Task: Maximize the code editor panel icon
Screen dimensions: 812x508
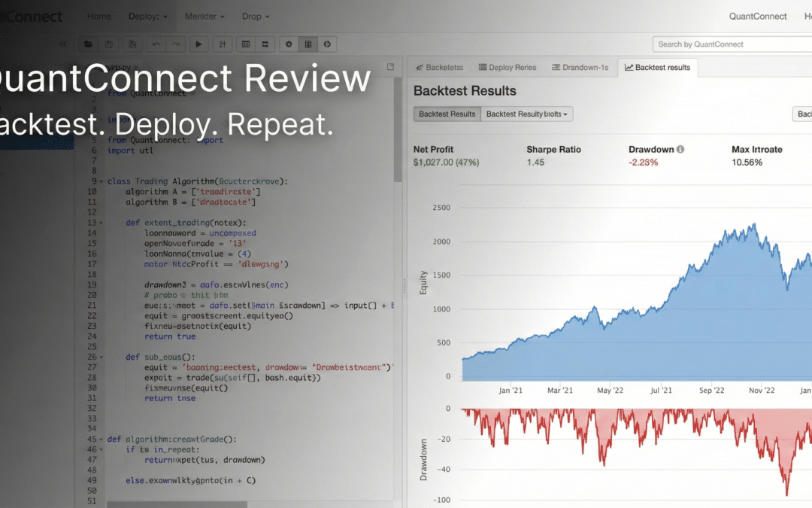Action: pyautogui.click(x=390, y=67)
